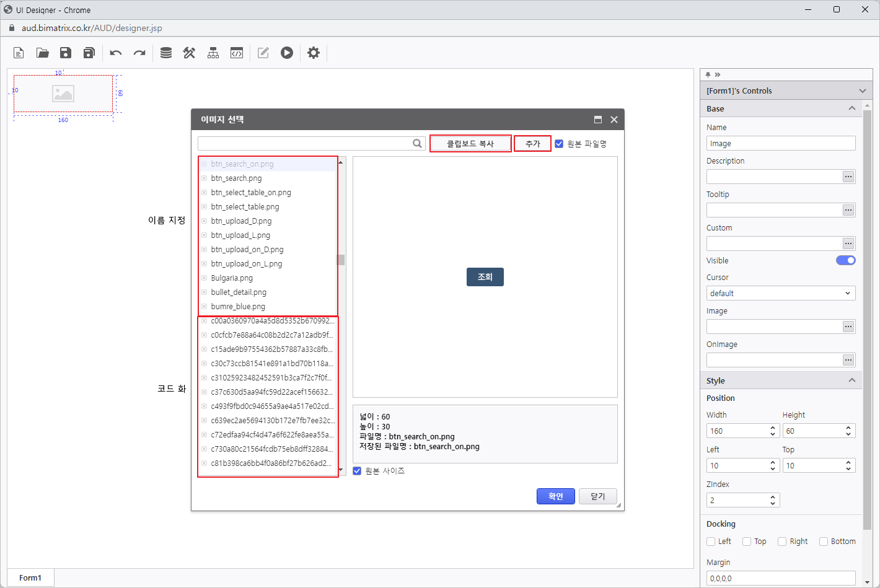Collapse the Base section
880x588 pixels.
pos(852,108)
